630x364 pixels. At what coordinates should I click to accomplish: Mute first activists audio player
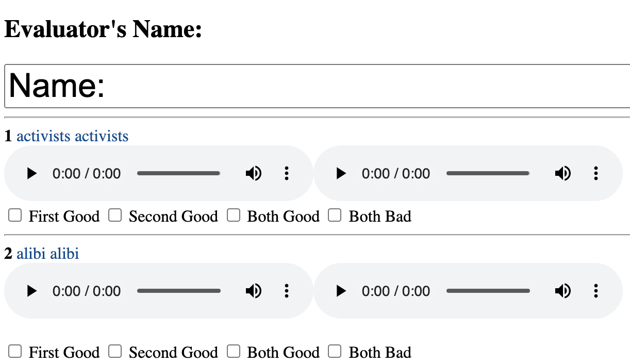(x=253, y=174)
